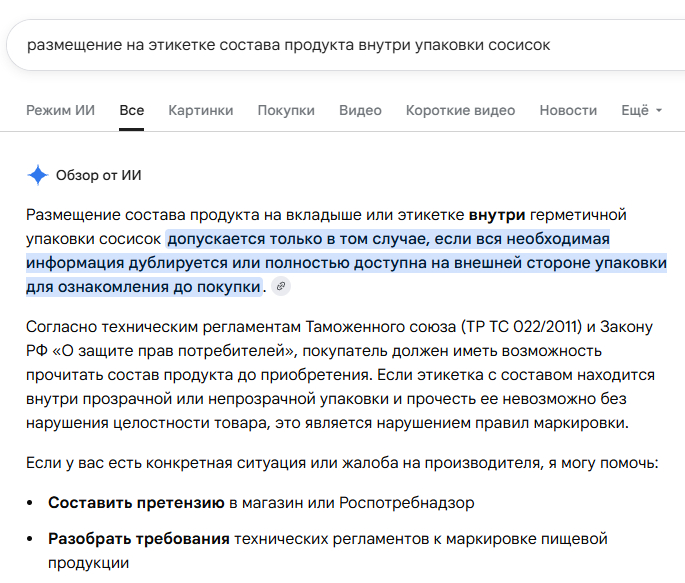This screenshot has height=583, width=685.
Task: Click the Обзор от ИИ heading
Action: [98, 175]
